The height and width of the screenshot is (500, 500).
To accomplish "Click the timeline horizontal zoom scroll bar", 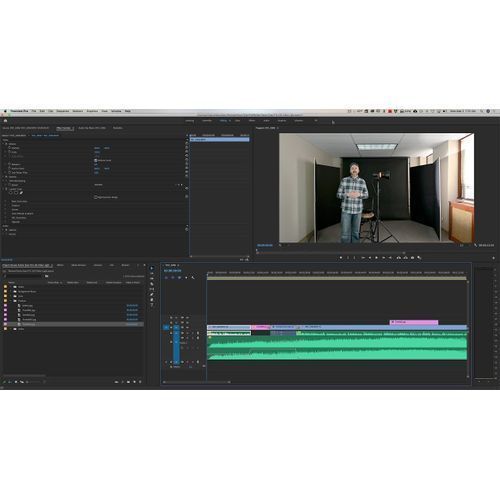I will [196, 382].
